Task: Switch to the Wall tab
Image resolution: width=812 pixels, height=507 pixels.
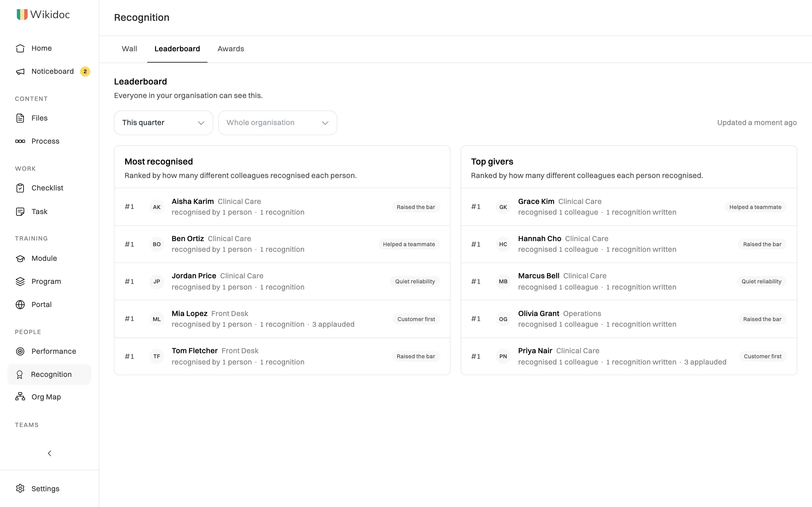Action: tap(129, 49)
